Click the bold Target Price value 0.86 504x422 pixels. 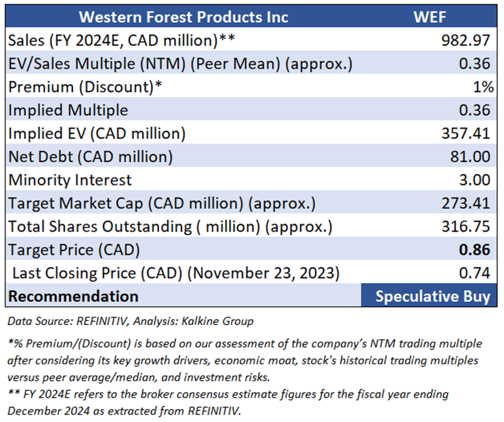click(x=474, y=250)
